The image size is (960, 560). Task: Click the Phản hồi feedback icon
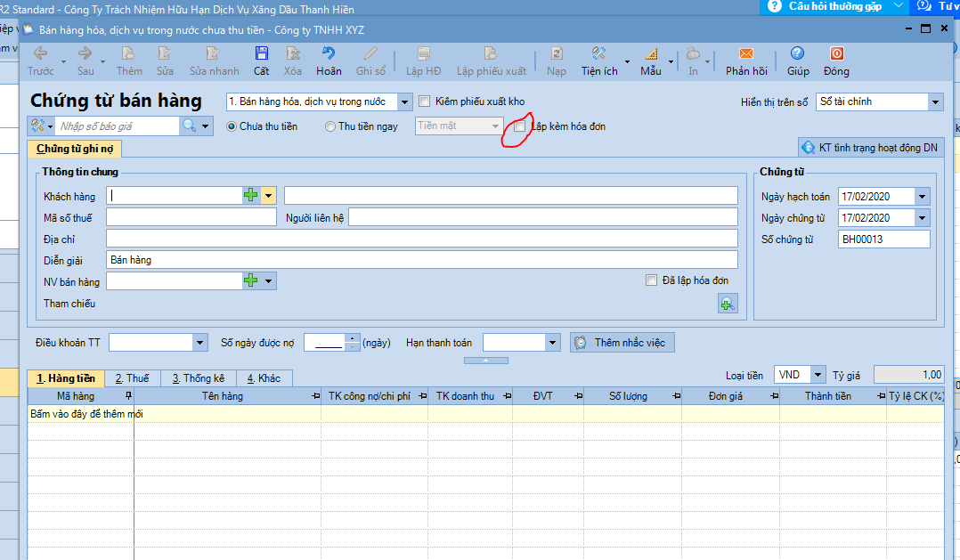tap(745, 54)
